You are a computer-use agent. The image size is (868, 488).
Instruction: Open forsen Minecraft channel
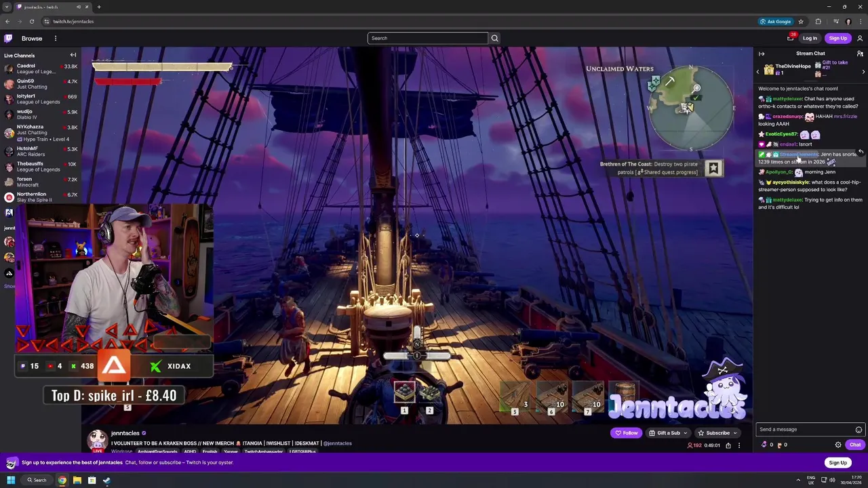tap(41, 182)
